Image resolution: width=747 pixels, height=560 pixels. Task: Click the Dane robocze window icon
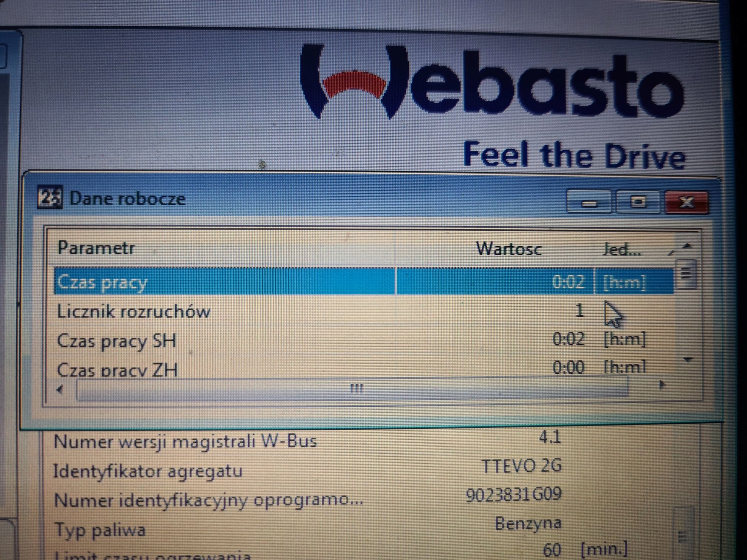coord(50,197)
